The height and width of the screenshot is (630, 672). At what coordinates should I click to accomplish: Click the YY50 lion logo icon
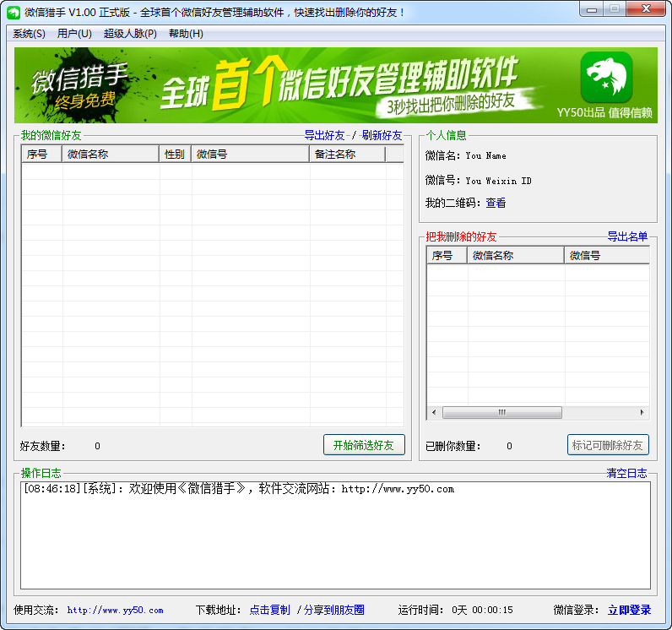606,78
